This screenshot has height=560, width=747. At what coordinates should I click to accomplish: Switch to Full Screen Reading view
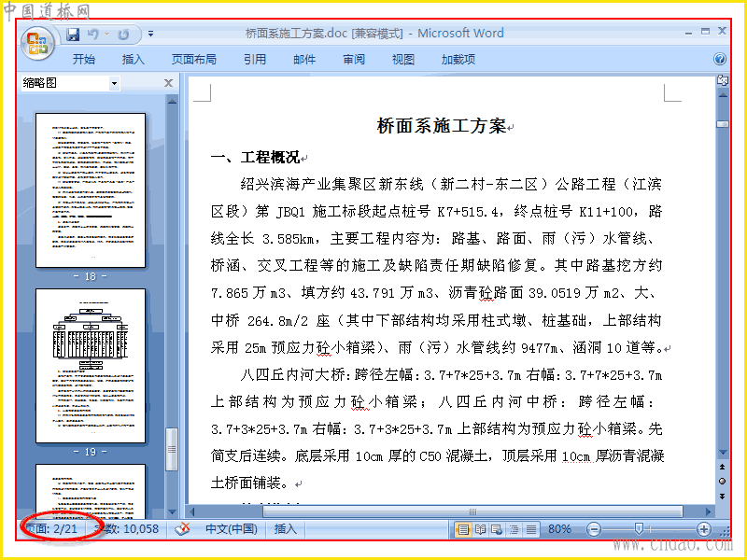tap(480, 529)
